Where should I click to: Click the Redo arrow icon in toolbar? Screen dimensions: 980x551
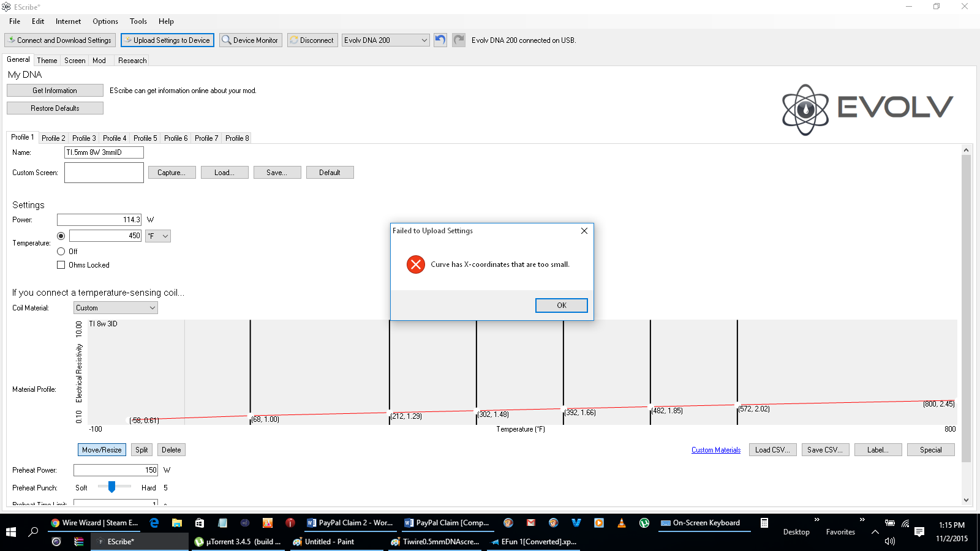point(459,40)
